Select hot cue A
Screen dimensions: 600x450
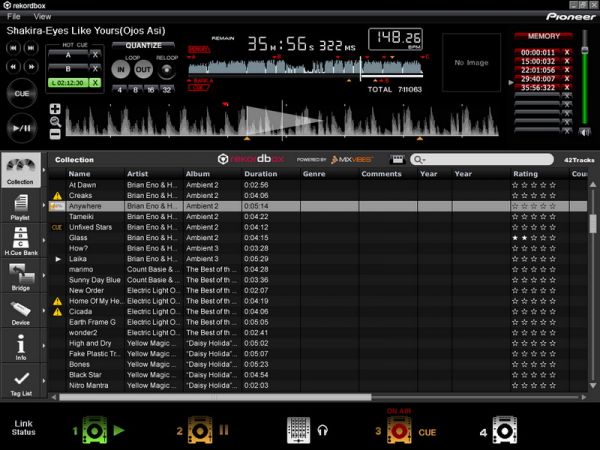coord(68,55)
